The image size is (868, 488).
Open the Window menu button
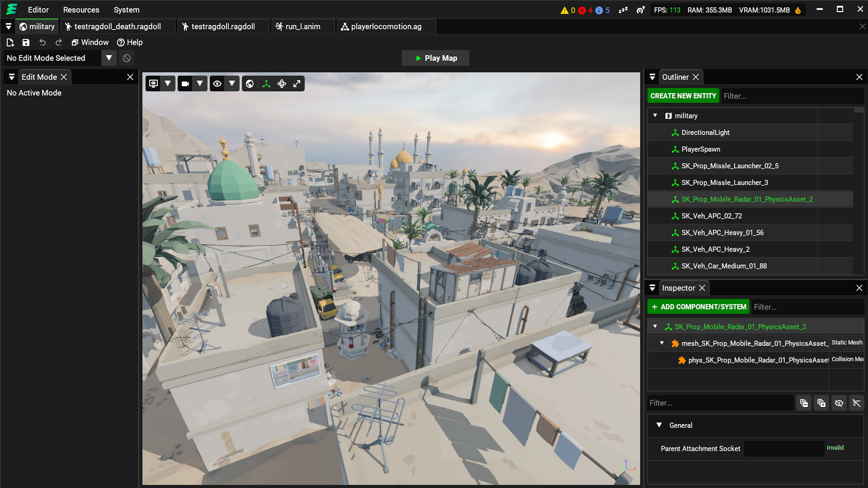(90, 42)
